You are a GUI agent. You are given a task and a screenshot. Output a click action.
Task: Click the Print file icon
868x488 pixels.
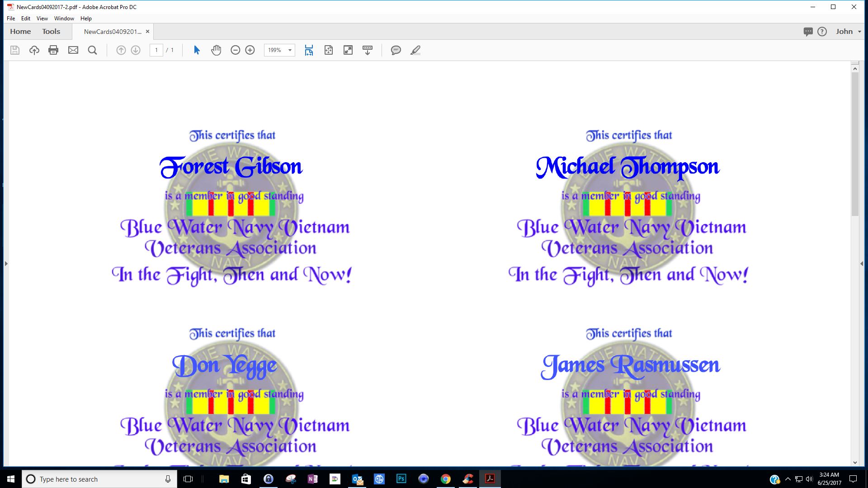point(53,50)
